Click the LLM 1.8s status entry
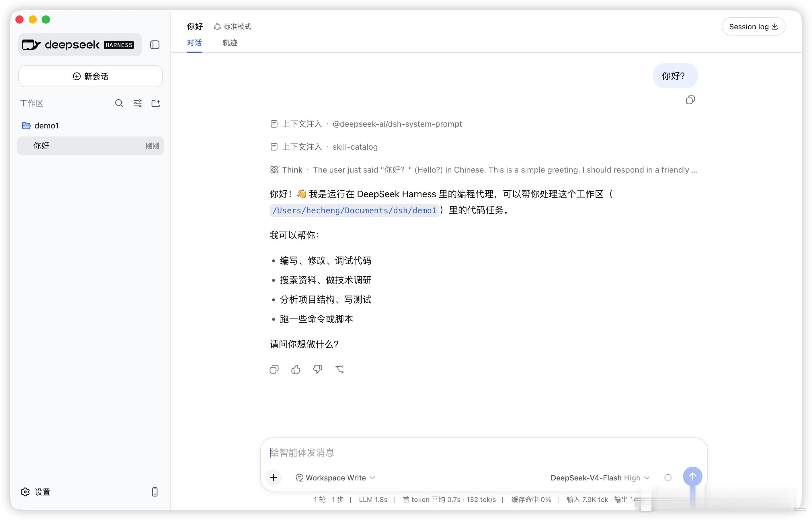Screen dimensions: 812x520 point(373,499)
